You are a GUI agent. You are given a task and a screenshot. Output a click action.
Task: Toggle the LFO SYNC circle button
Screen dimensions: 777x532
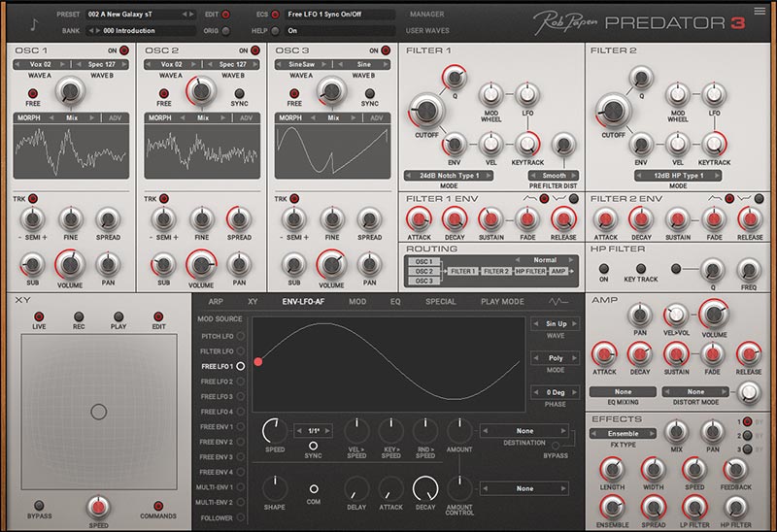click(313, 446)
